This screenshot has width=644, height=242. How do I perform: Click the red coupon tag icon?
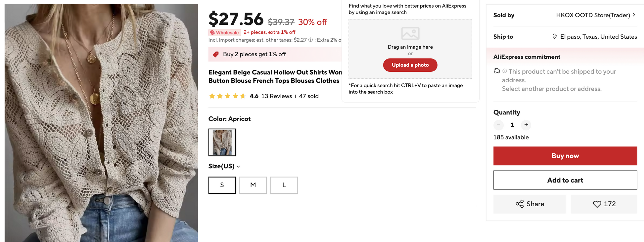(215, 54)
